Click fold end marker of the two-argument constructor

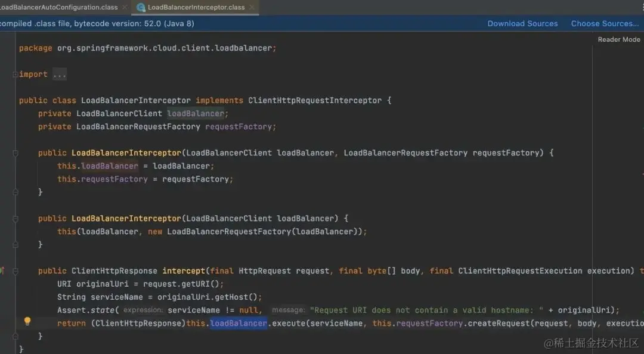[x=15, y=192]
